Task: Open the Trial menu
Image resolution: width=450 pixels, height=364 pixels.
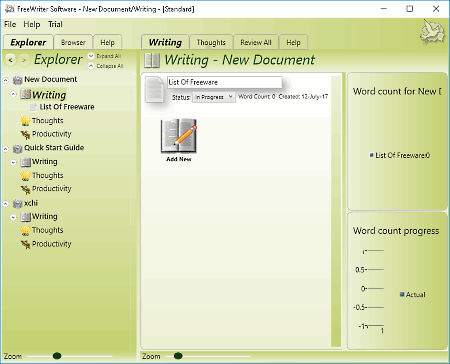Action: [55, 24]
